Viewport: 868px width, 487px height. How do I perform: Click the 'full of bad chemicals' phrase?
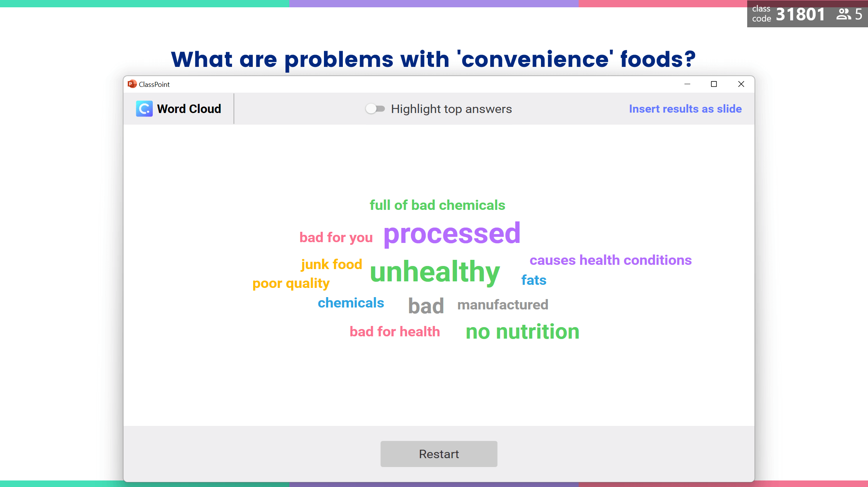coord(437,205)
